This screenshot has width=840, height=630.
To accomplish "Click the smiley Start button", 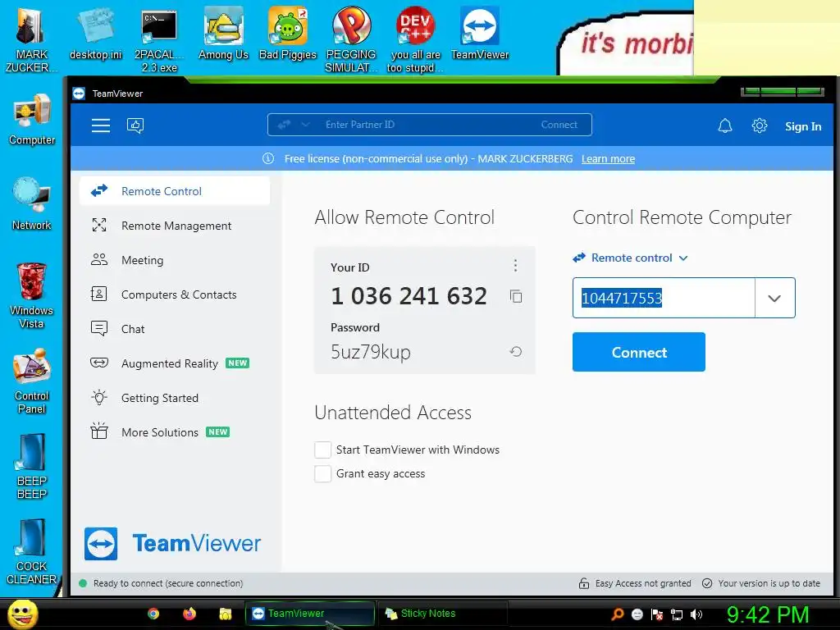I will coord(23,614).
